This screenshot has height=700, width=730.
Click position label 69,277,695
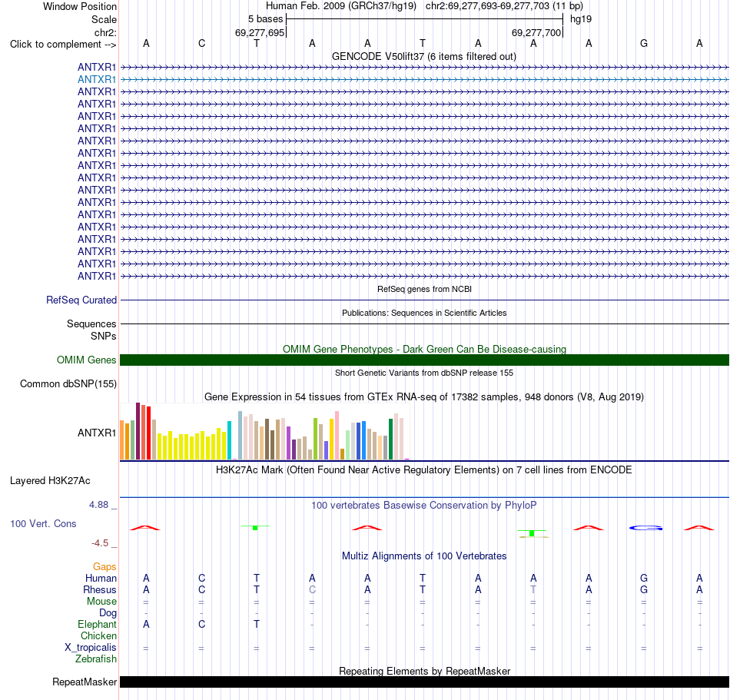point(259,32)
